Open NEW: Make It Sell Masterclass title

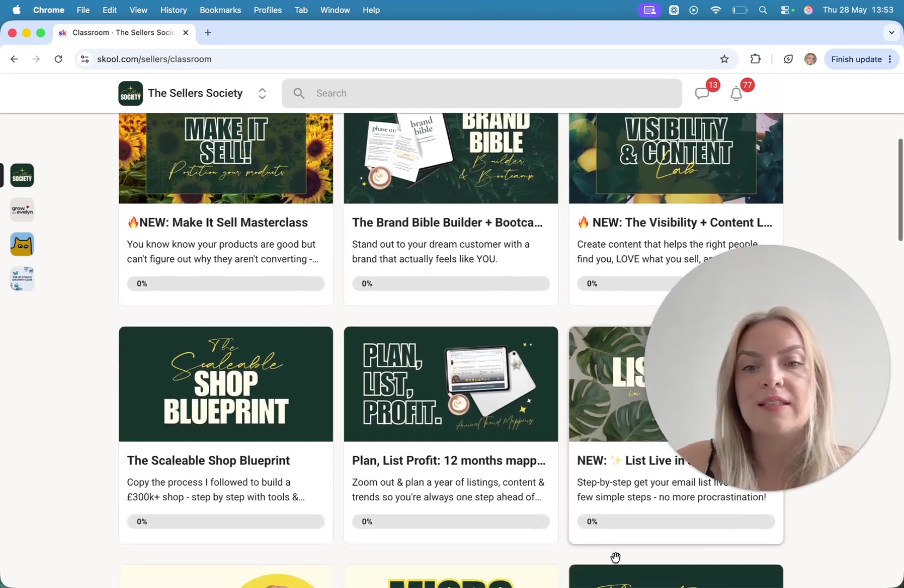click(x=217, y=222)
